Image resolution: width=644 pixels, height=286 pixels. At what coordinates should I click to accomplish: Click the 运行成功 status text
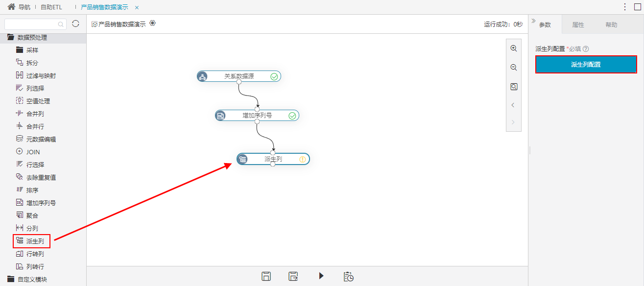pos(503,24)
